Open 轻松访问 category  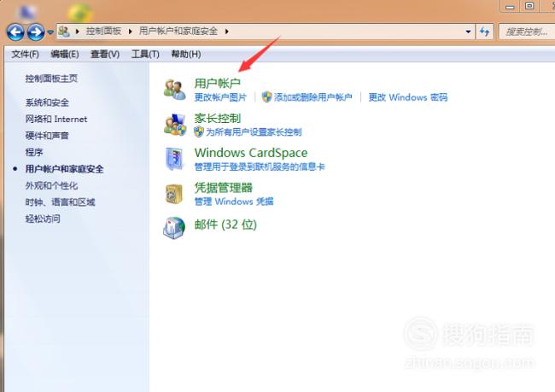pos(43,219)
